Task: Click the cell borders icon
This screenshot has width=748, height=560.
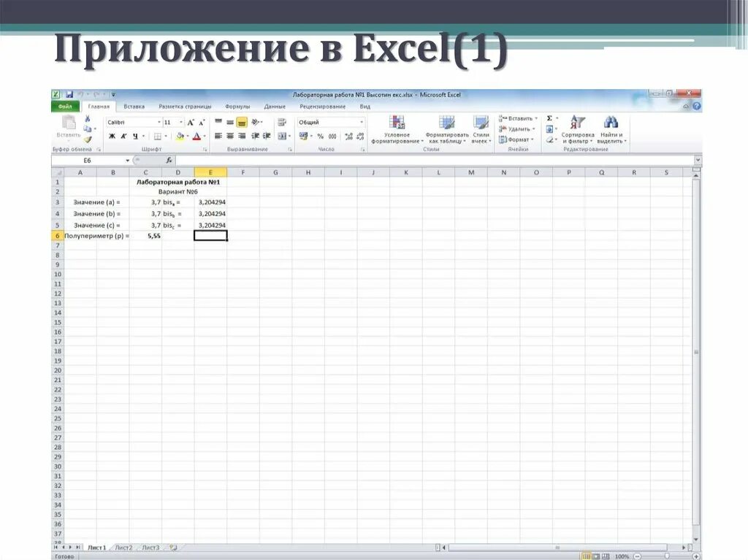Action: coord(158,137)
